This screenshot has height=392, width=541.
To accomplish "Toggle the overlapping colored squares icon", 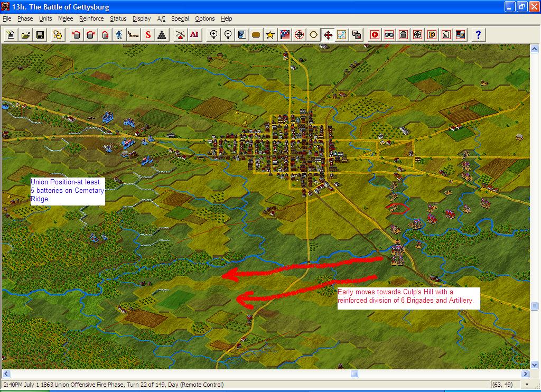I will pyautogui.click(x=460, y=34).
